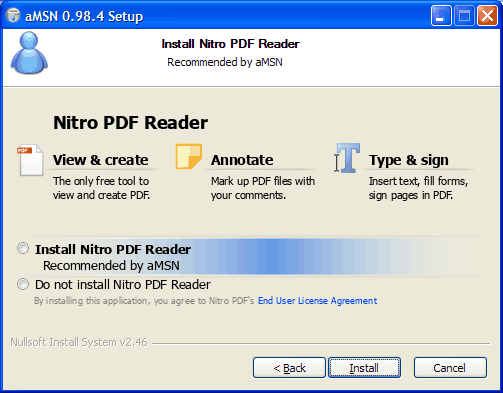Maximize the aMSN Setup window
This screenshot has height=393, width=503.
(x=464, y=15)
